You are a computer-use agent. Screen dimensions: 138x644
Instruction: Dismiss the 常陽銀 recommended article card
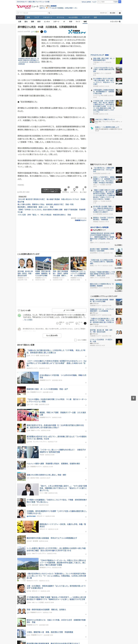click(50, 280)
